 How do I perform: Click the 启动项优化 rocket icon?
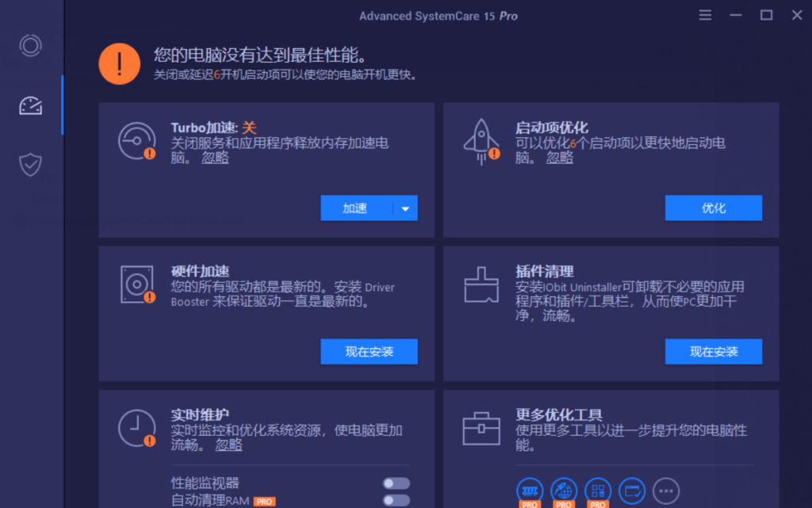tap(481, 142)
